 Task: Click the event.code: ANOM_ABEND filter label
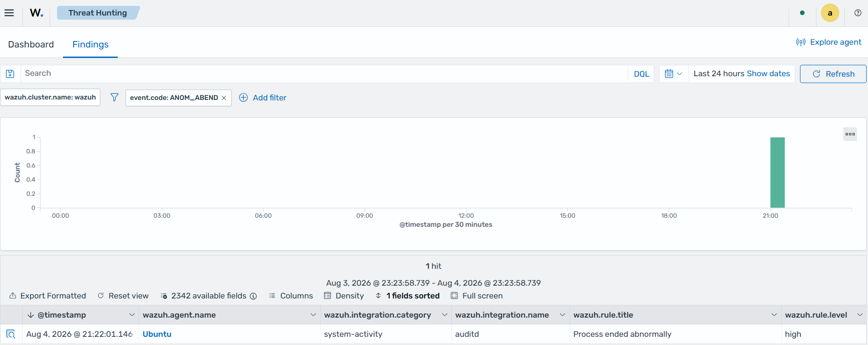click(x=174, y=98)
